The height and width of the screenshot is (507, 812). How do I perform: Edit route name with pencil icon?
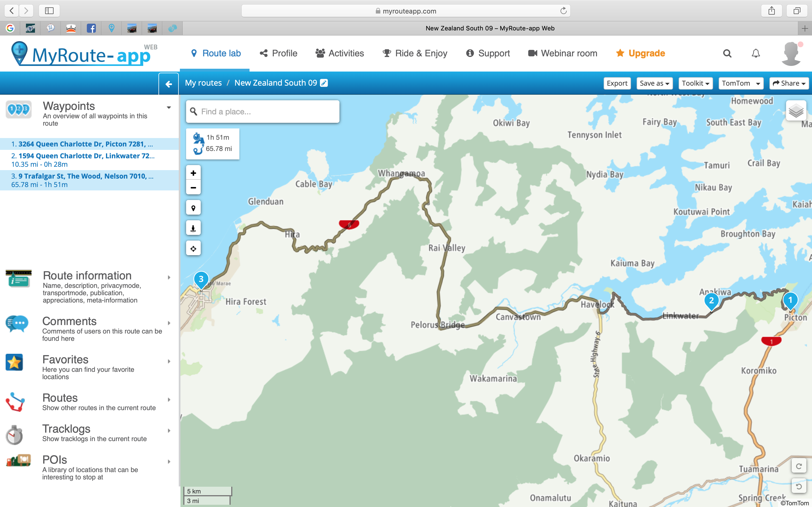tap(324, 83)
